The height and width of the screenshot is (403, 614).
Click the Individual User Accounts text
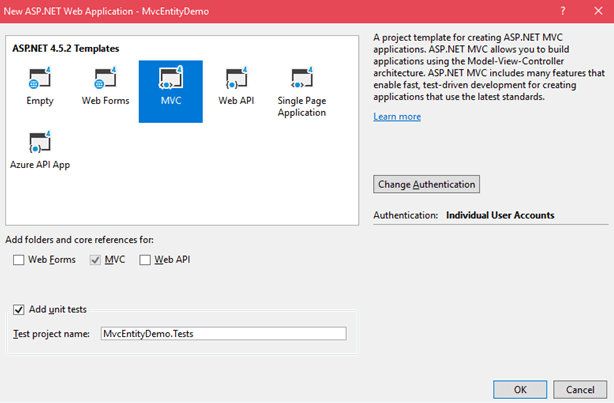[500, 215]
